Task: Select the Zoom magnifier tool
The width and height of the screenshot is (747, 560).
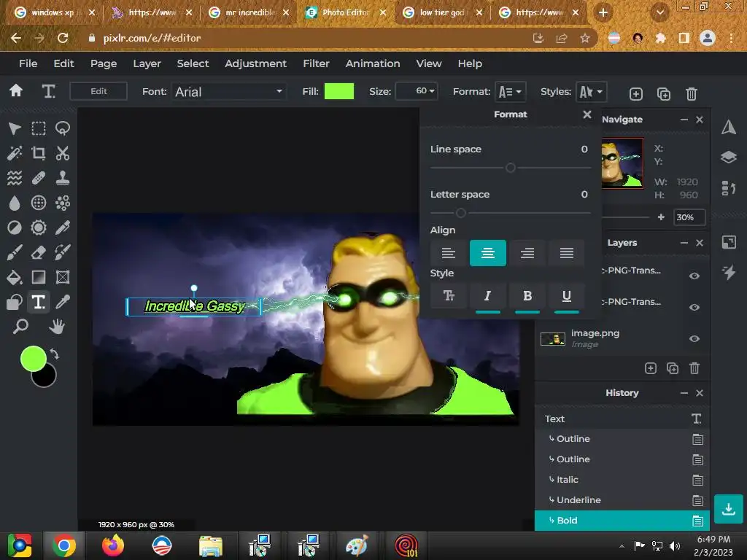Action: click(20, 327)
